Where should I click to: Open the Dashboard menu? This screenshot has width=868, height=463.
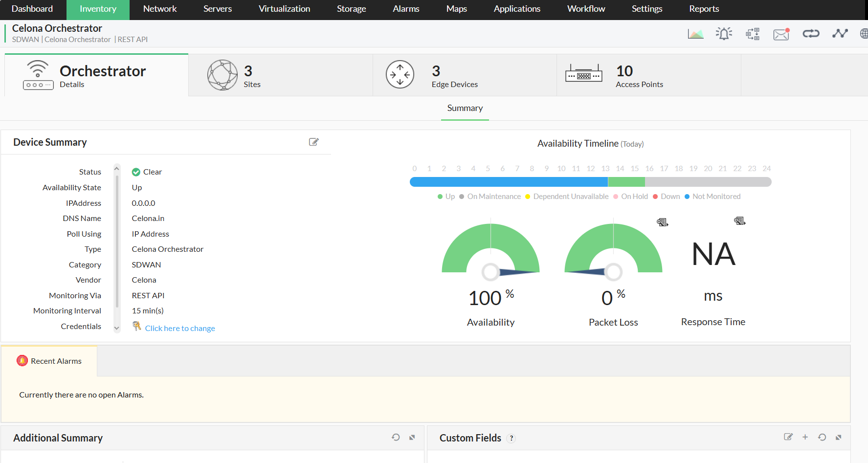(x=32, y=9)
